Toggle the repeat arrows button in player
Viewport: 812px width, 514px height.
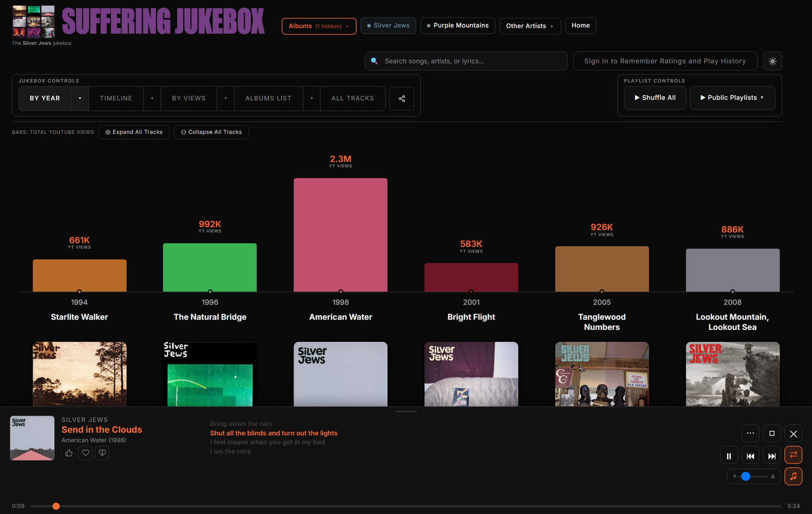coord(794,455)
